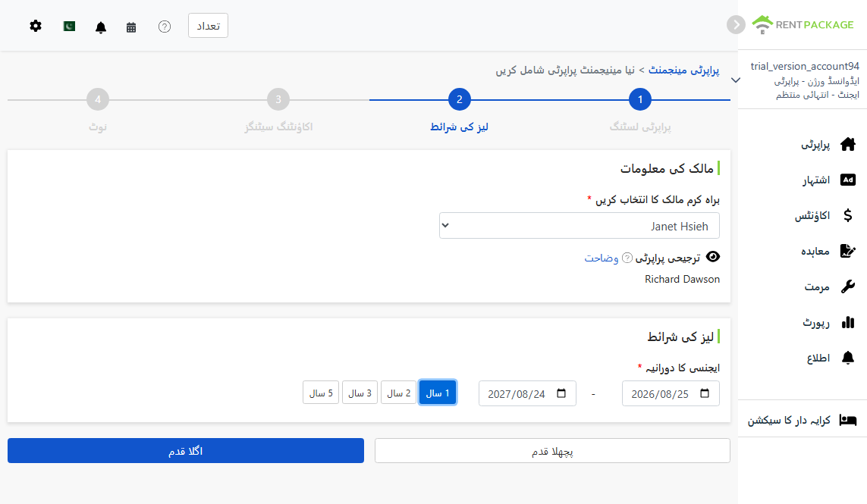The image size is (867, 504).
Task: Go to step 2 circle
Action: click(459, 99)
